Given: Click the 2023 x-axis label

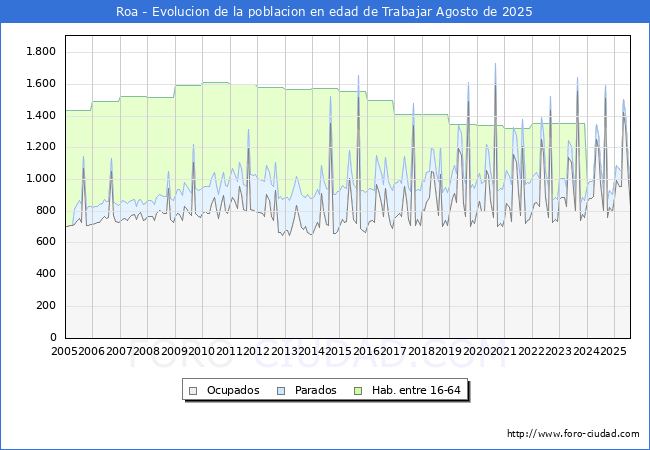Looking at the screenshot, I should 558,352.
